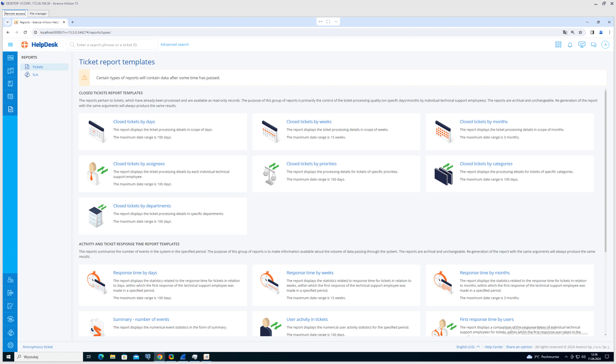The image size is (616, 364).
Task: Click the hamburger menu icon
Action: click(10, 45)
